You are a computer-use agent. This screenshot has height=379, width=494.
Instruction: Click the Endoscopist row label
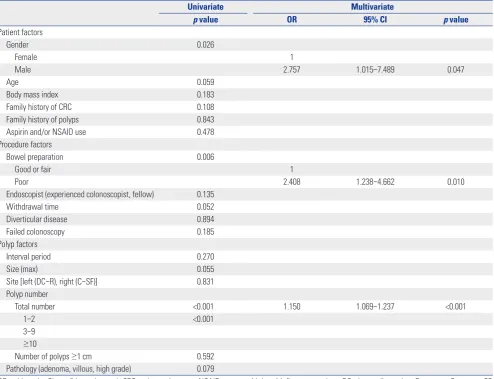pos(80,194)
